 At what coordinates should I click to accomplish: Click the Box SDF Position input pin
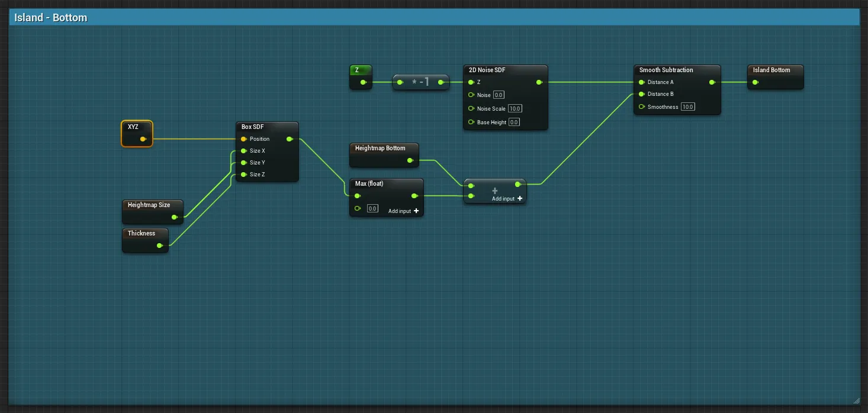(243, 139)
